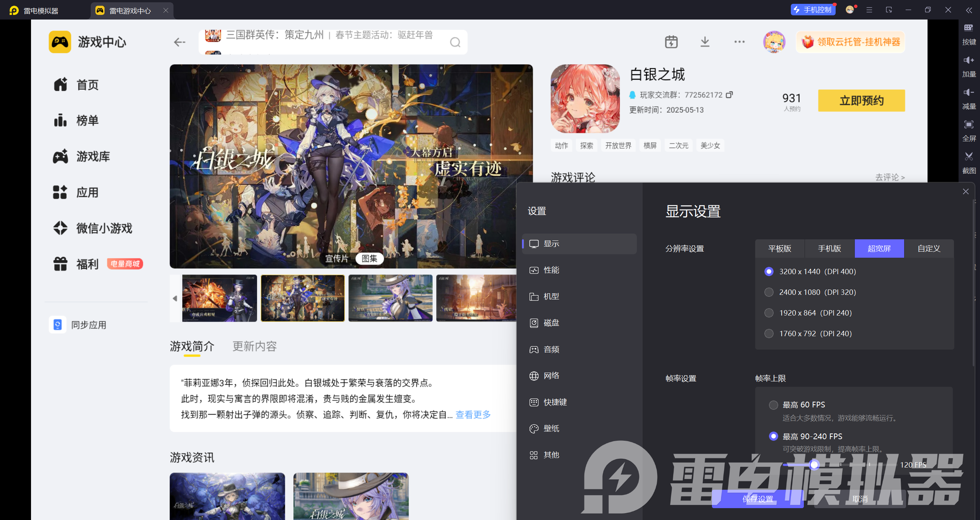Click the FPS limit slider handle
Viewport: 980px width, 520px height.
click(x=814, y=464)
